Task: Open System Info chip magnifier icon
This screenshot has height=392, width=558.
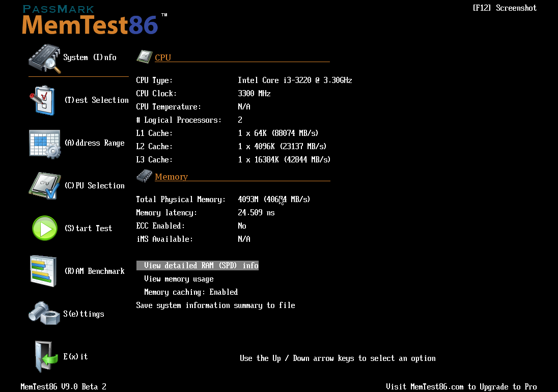Action: (x=44, y=59)
